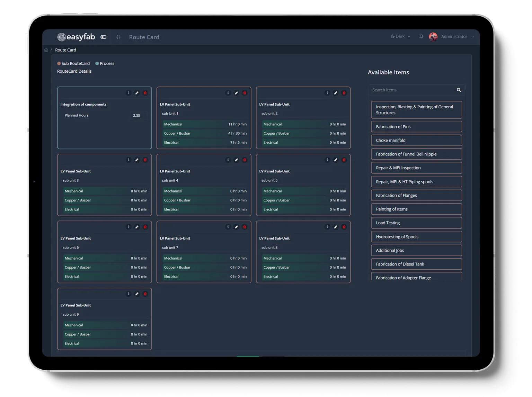This screenshot has width=532, height=397.
Task: Click the Route Card breadcrumb link
Action: point(65,50)
